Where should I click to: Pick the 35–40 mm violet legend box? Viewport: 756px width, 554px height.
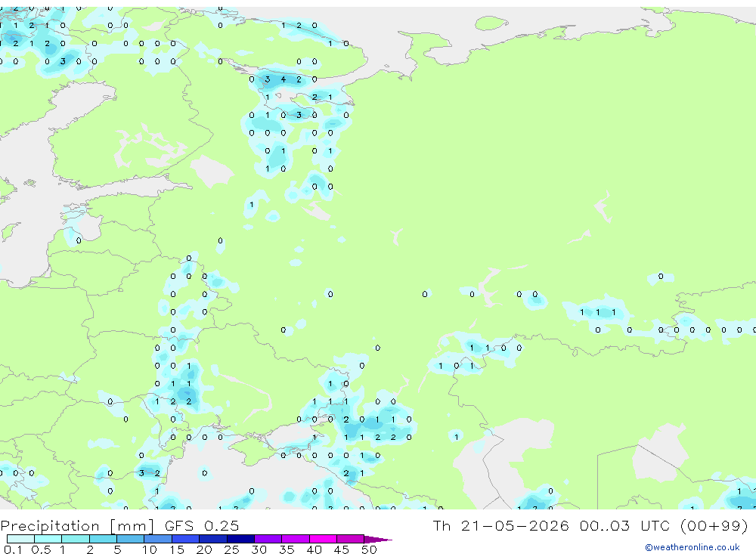point(296,539)
